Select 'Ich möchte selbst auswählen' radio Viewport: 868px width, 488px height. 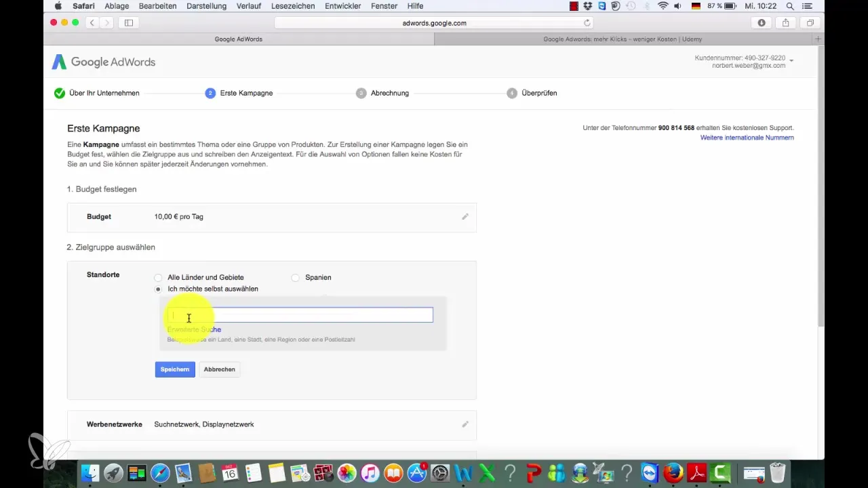tap(158, 289)
